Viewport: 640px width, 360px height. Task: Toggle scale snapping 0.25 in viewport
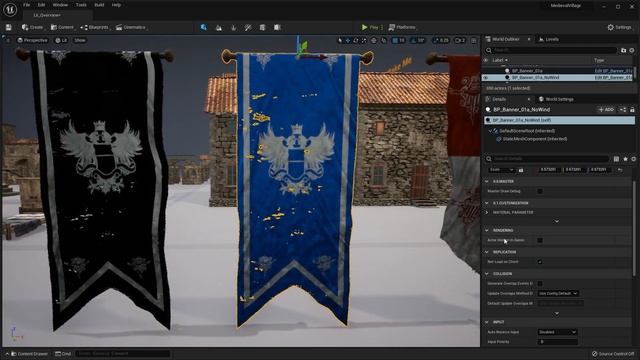[x=441, y=40]
